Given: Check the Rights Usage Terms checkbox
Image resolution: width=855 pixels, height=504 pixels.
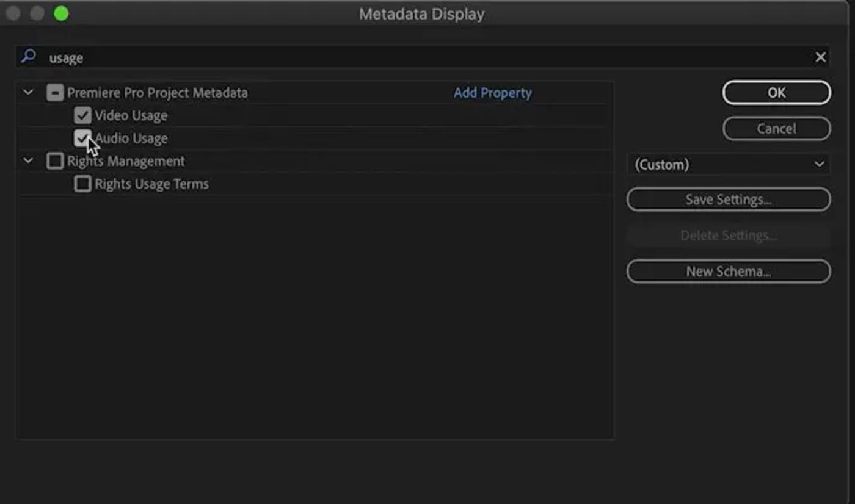Looking at the screenshot, I should point(82,184).
